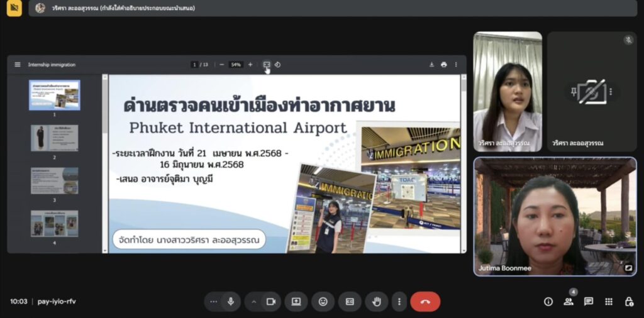The width and height of the screenshot is (644, 318).
Task: Click the meeting code pay-iyio-rfv
Action: pos(57,302)
